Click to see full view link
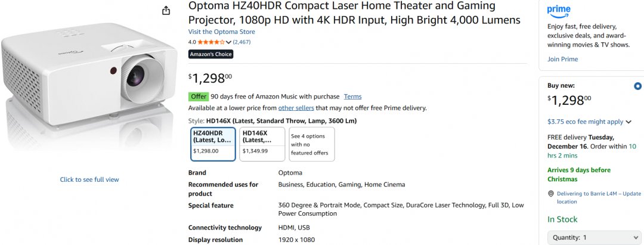This screenshot has height=245, width=644. [x=89, y=179]
